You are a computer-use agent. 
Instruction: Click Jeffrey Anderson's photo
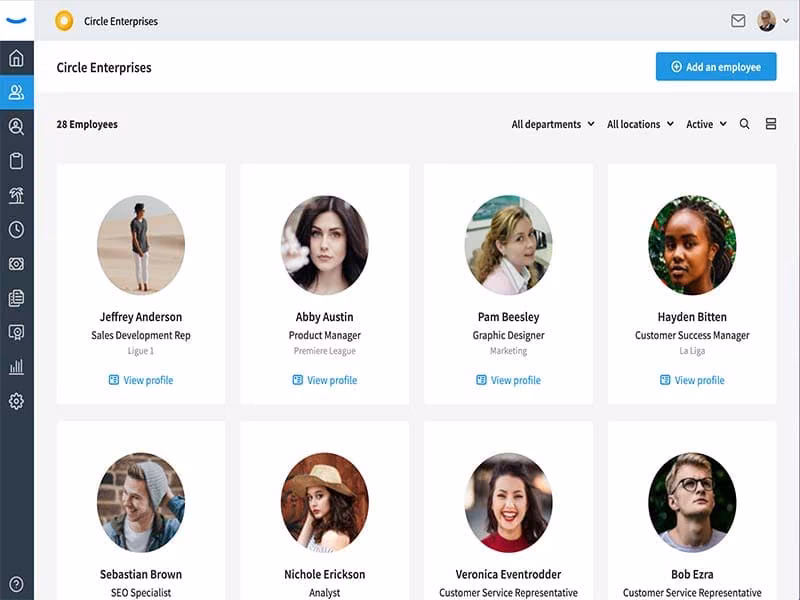(141, 245)
